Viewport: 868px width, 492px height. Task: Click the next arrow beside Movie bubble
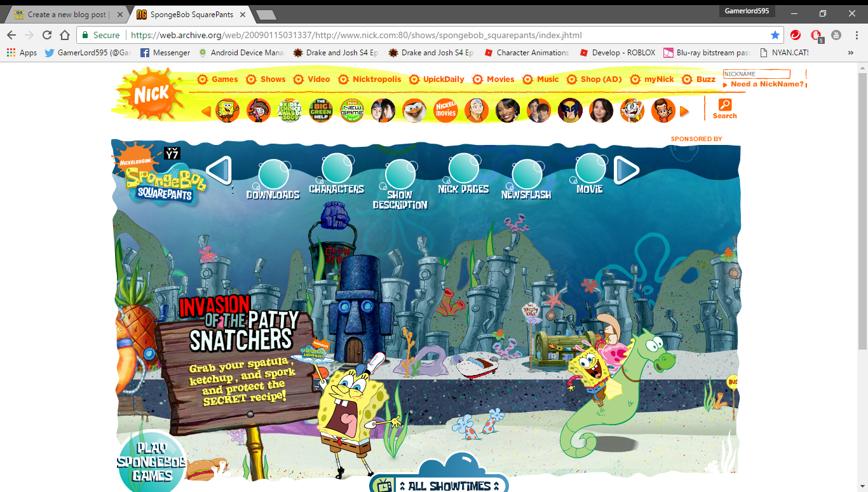coord(627,170)
